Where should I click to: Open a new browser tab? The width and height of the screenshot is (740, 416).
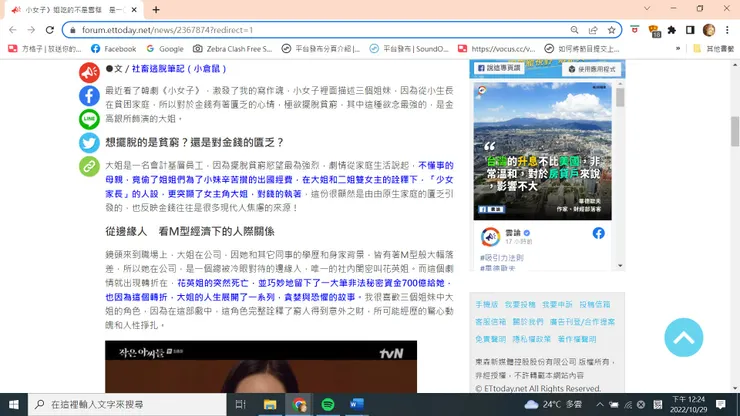pos(156,9)
